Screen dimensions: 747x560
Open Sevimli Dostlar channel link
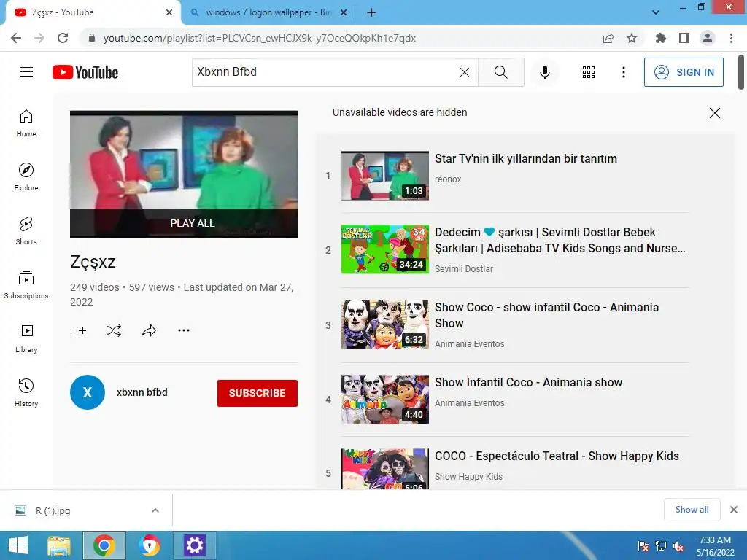pyautogui.click(x=463, y=269)
